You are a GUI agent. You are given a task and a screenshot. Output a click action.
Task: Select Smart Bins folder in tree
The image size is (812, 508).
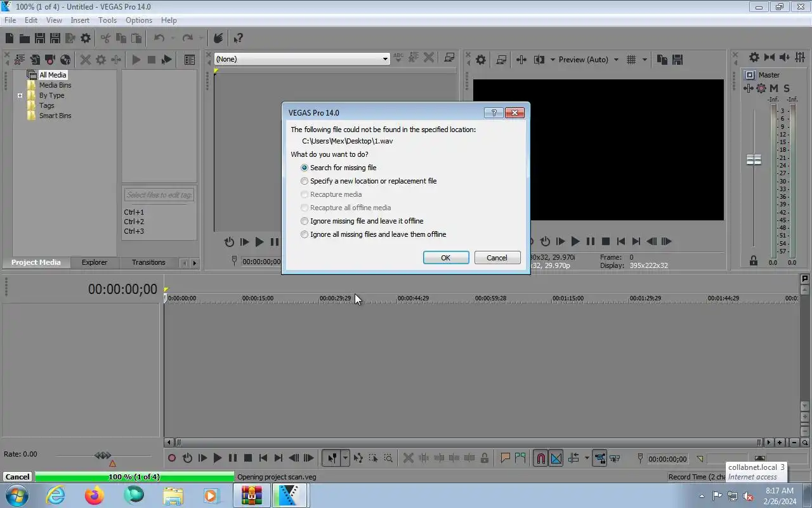click(x=55, y=116)
